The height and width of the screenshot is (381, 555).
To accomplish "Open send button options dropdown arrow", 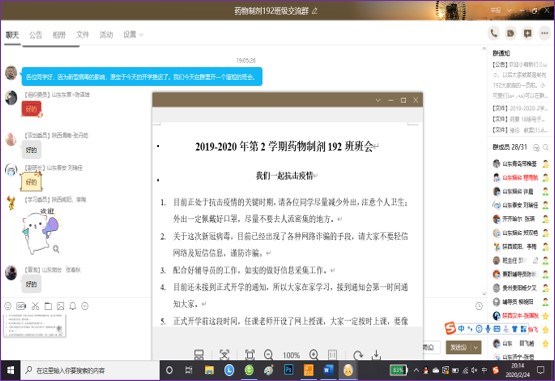I will (476, 347).
